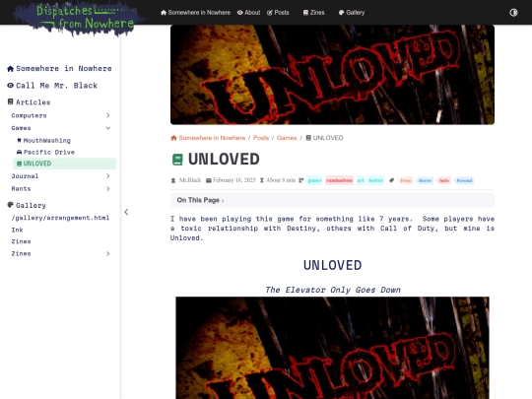Open /gallery/arrangement.html sidebar link
The width and height of the screenshot is (532, 399).
pyautogui.click(x=60, y=218)
